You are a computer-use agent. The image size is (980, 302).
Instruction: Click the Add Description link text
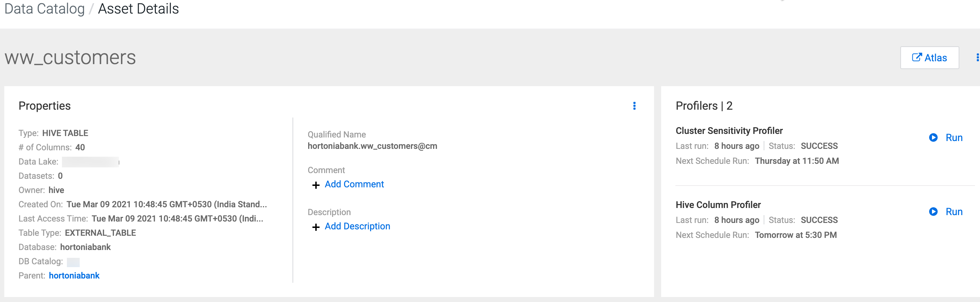click(x=357, y=226)
